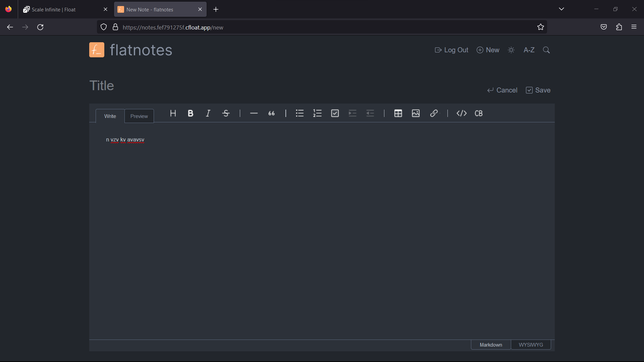Create an ordered numbered list
Screen dimensions: 644x362
(x=317, y=113)
